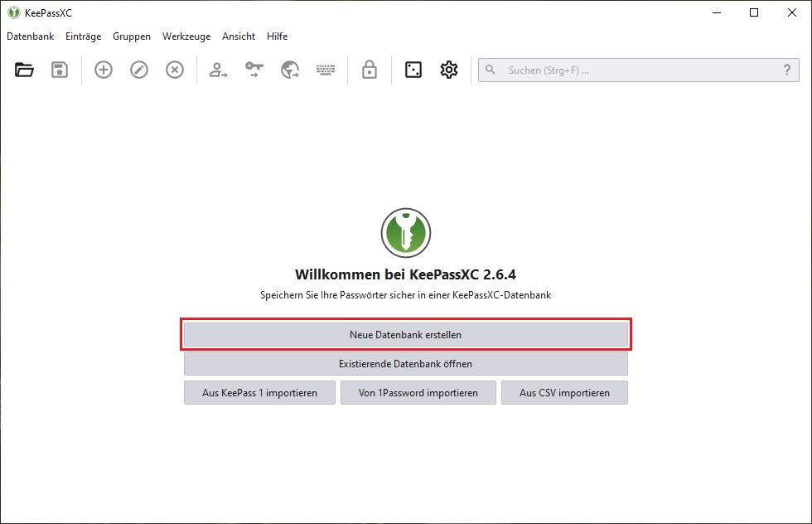Image resolution: width=812 pixels, height=524 pixels.
Task: Open the password generator dice icon
Action: click(413, 70)
